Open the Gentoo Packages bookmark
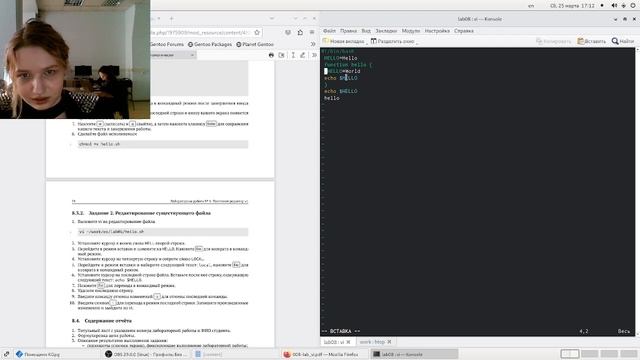 pos(210,44)
